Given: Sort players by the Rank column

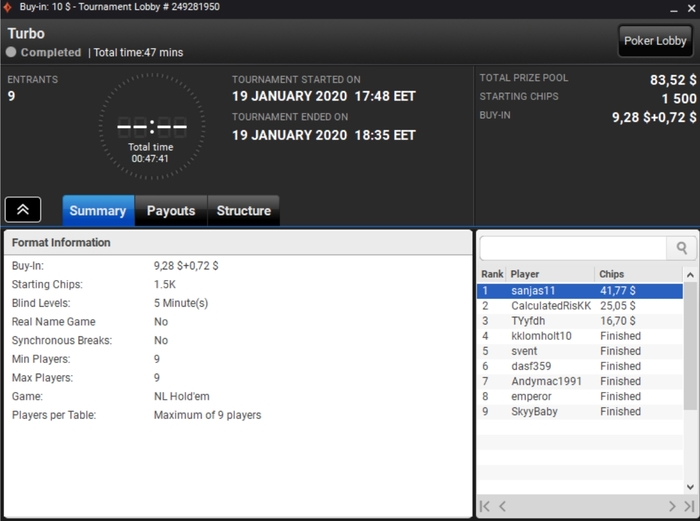Looking at the screenshot, I should point(492,274).
